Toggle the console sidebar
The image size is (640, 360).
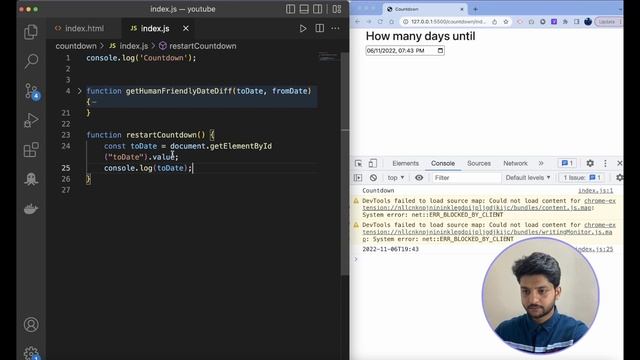pos(358,178)
